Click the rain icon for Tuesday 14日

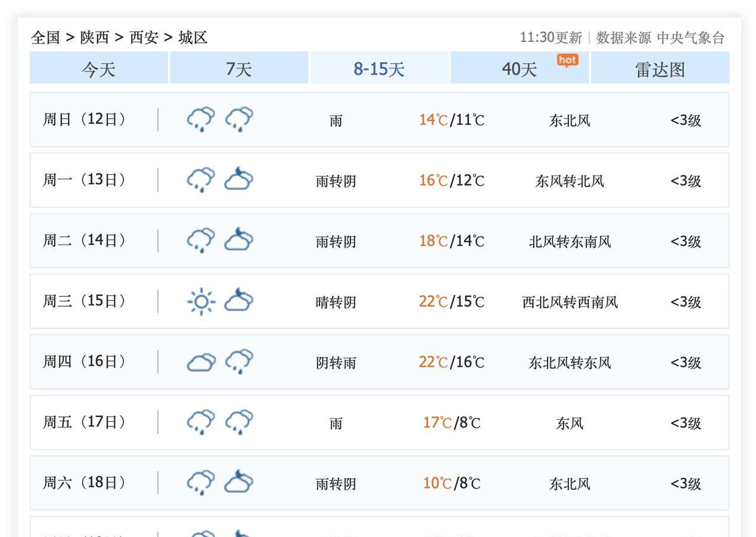201,240
